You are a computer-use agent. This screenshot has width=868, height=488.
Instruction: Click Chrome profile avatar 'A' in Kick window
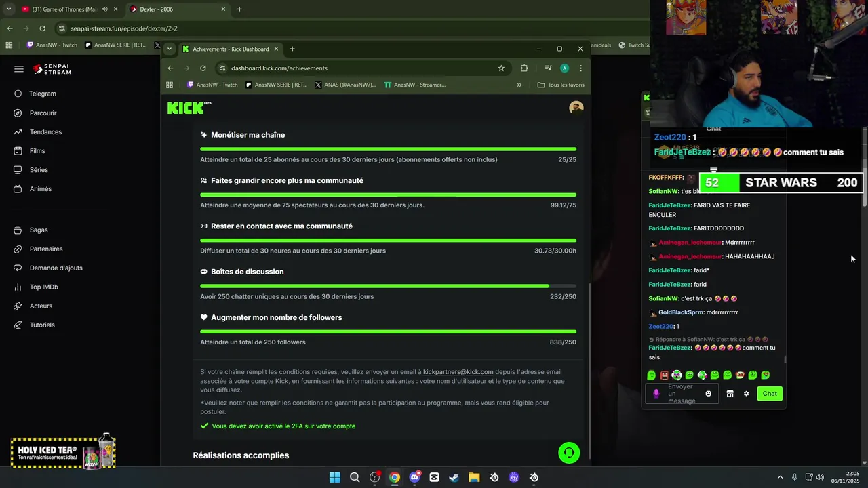click(564, 68)
